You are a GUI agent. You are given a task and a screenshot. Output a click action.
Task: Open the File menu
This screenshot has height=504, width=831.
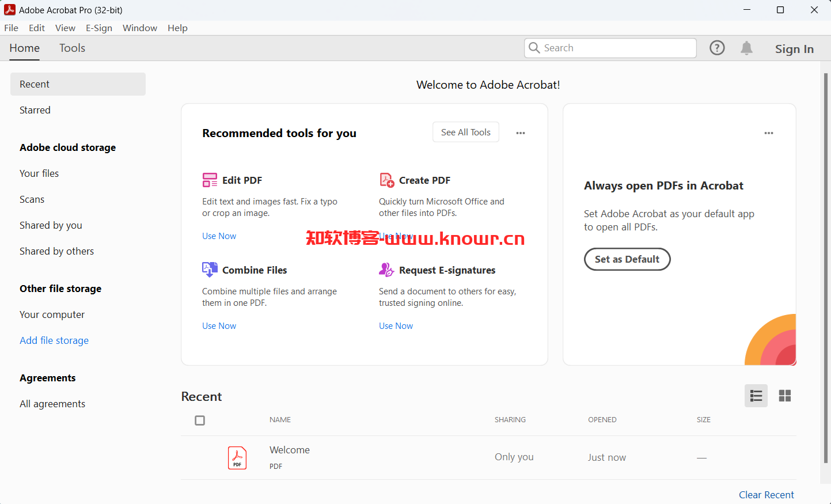click(11, 28)
